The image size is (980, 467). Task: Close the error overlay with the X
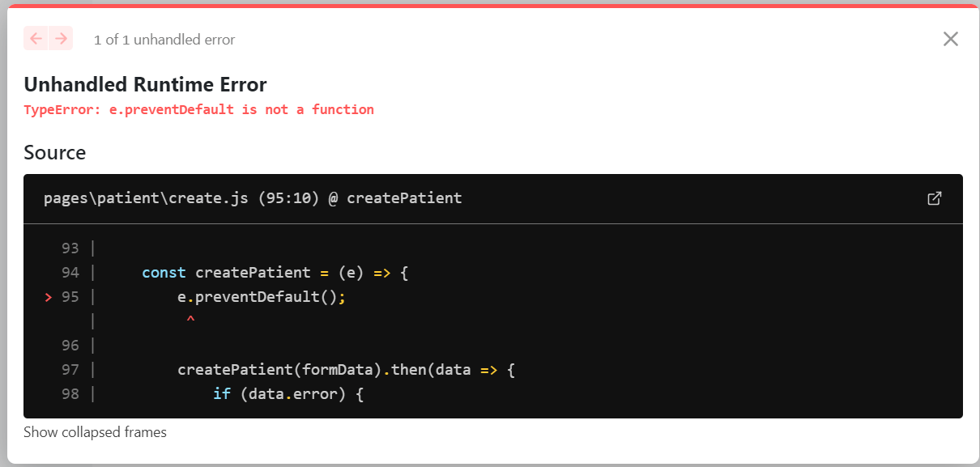point(950,39)
